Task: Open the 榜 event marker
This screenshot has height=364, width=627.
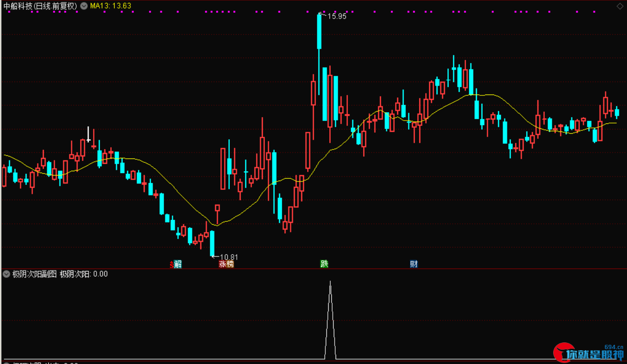Action: [x=230, y=264]
